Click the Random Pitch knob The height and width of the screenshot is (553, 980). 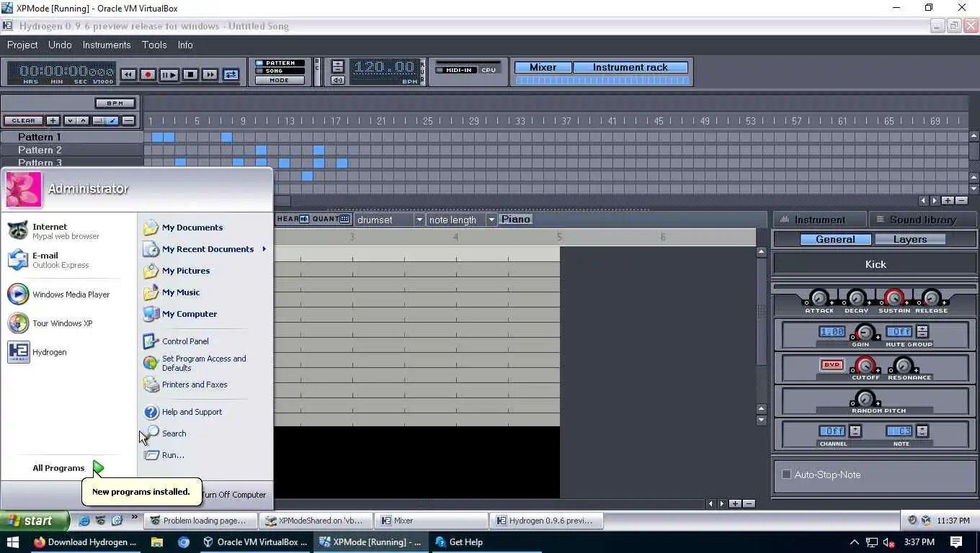(x=865, y=398)
